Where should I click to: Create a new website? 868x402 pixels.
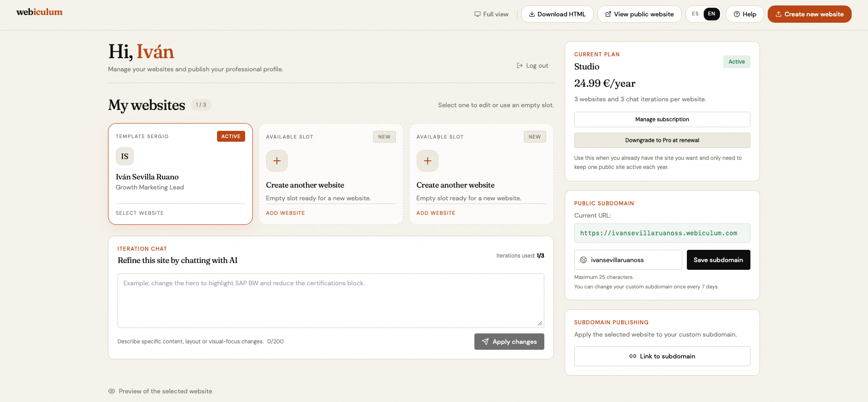pos(809,14)
